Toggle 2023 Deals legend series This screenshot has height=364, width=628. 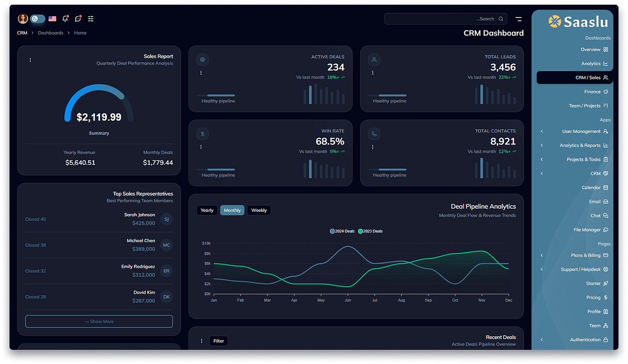[x=371, y=231]
